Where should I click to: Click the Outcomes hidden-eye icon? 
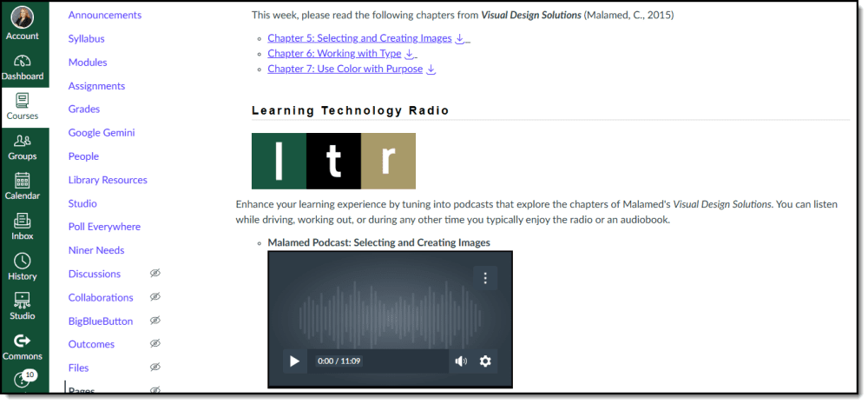[x=155, y=344]
